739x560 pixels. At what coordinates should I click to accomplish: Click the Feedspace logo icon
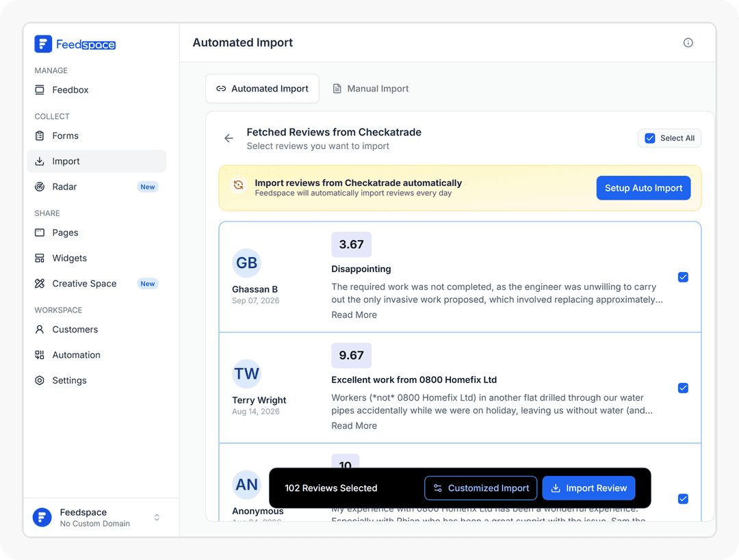(x=43, y=44)
